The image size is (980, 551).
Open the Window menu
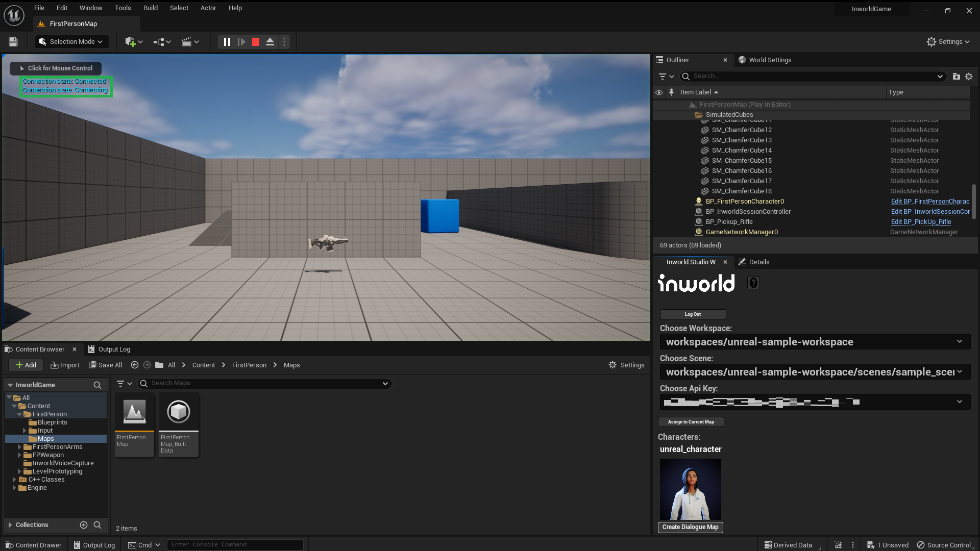[91, 8]
